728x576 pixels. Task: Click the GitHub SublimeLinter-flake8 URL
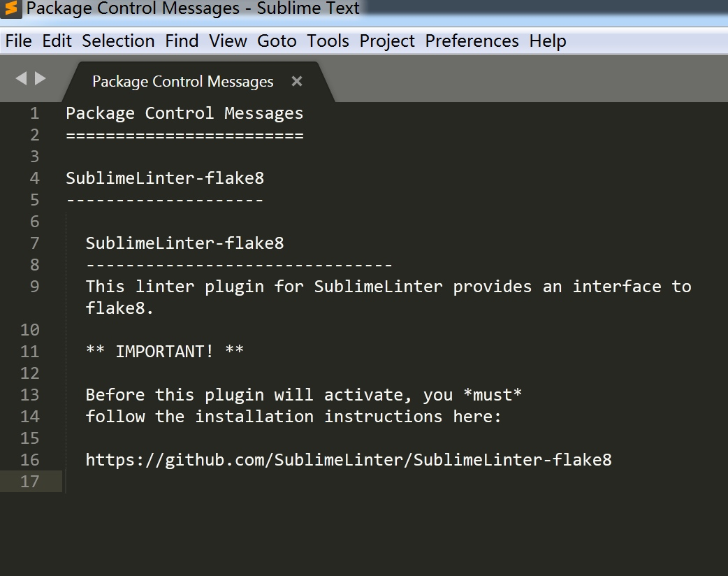pos(349,460)
